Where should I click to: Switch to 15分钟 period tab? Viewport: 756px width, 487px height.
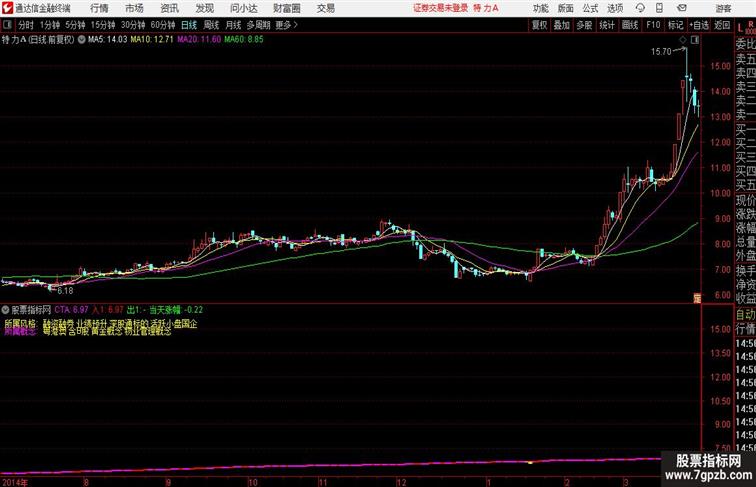point(103,25)
